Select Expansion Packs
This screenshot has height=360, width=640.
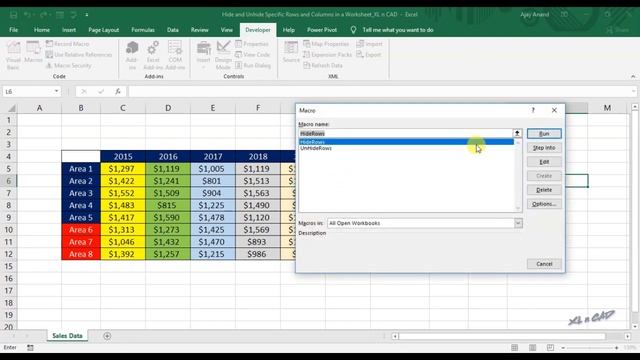[x=327, y=55]
